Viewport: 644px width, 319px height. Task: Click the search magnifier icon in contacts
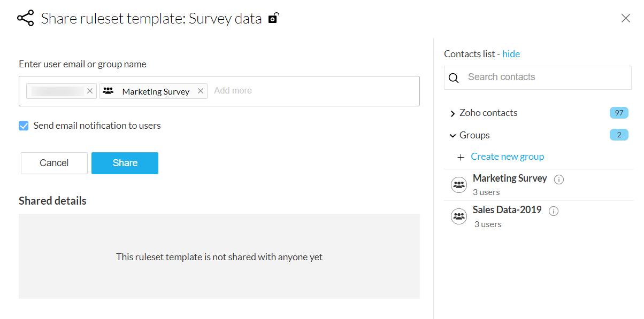454,78
